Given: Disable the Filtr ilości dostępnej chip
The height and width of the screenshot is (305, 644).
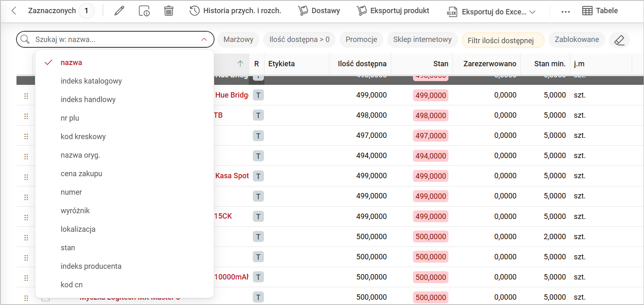Looking at the screenshot, I should pyautogui.click(x=503, y=40).
